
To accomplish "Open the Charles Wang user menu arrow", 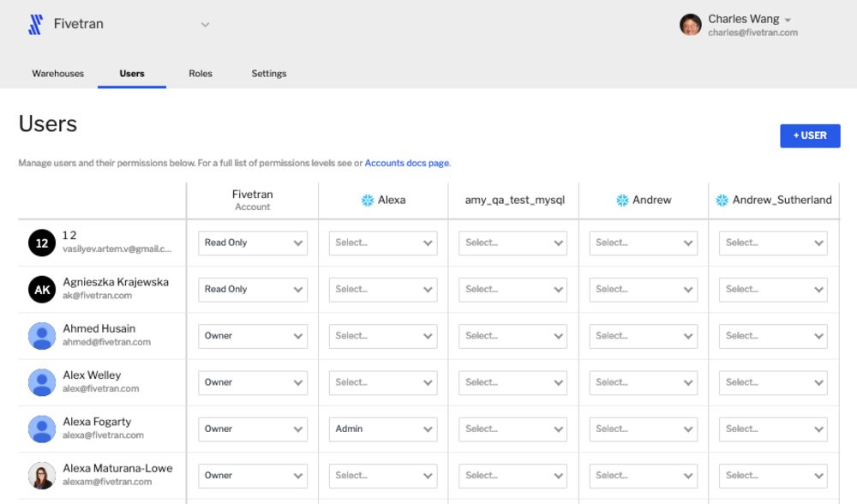I will 788,20.
